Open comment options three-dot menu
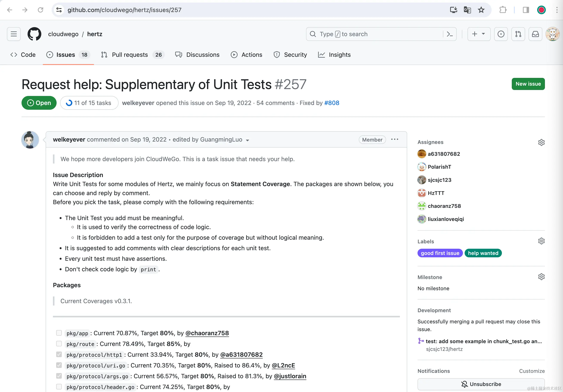The width and height of the screenshot is (563, 392). pos(394,139)
